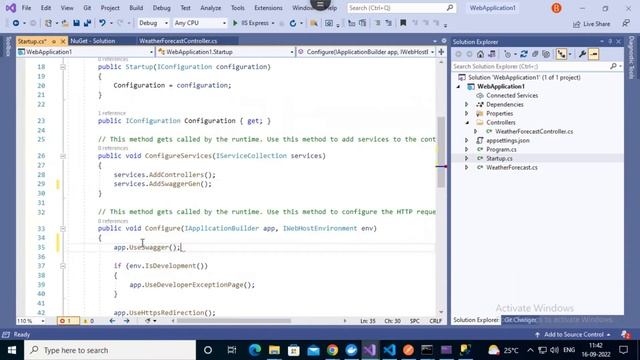The height and width of the screenshot is (360, 640).
Task: Open Google Chrome from taskbar
Action: 332,350
